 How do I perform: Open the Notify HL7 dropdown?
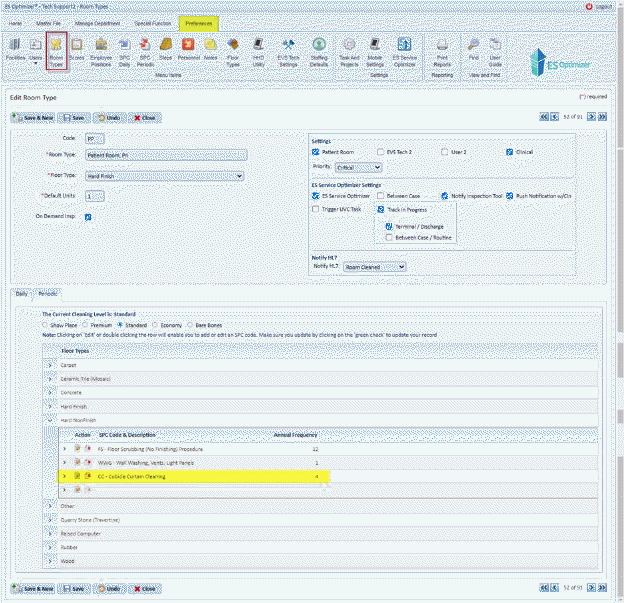(374, 267)
